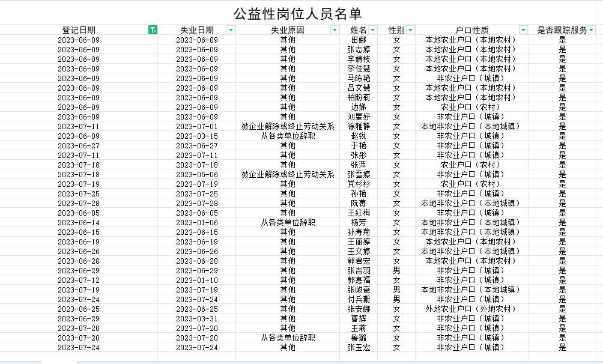
Task: Select 失业日期 2023-03-15 in 赵锐's row
Action: pos(197,136)
